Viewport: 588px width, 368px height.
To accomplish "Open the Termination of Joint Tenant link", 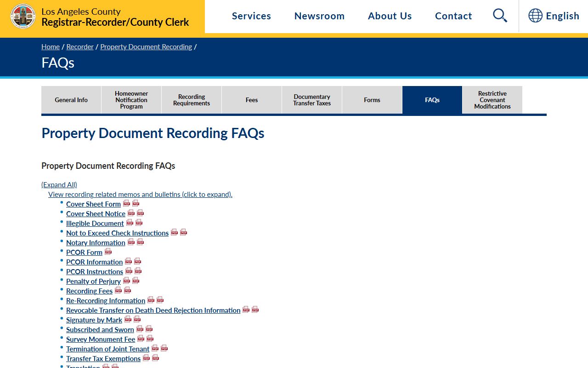I will [x=107, y=349].
